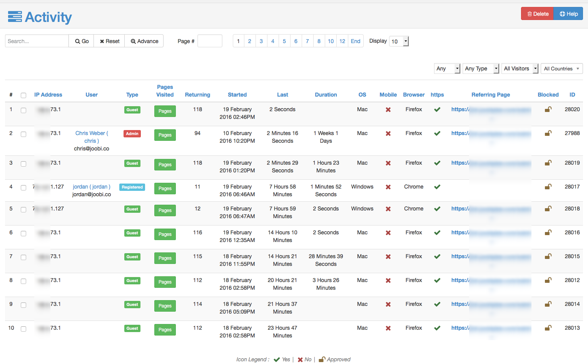Image resolution: width=588 pixels, height=364 pixels.
Task: Click the unlock icon for ID 28015
Action: [548, 256]
